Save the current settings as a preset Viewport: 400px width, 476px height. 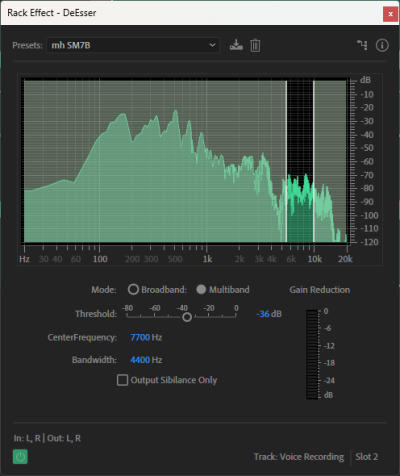tap(236, 45)
